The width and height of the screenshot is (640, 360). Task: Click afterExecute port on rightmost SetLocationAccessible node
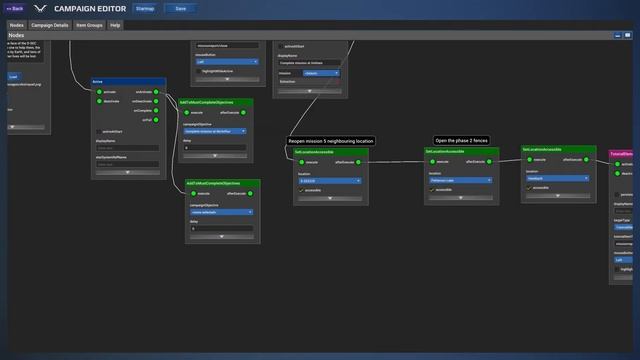coord(586,160)
